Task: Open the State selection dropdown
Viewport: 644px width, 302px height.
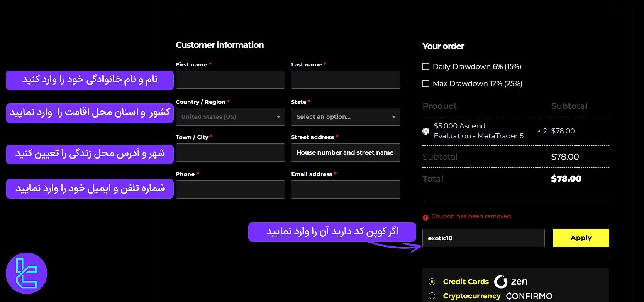Action: coord(345,117)
